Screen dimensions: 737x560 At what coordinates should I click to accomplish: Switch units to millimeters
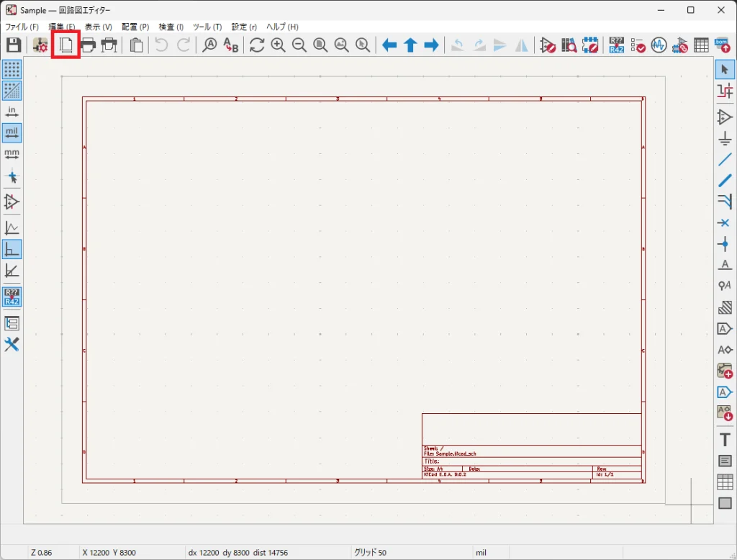(x=12, y=154)
